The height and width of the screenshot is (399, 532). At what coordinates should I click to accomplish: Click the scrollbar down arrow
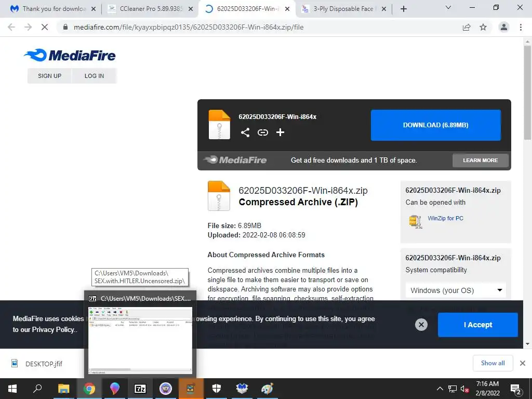(x=527, y=344)
